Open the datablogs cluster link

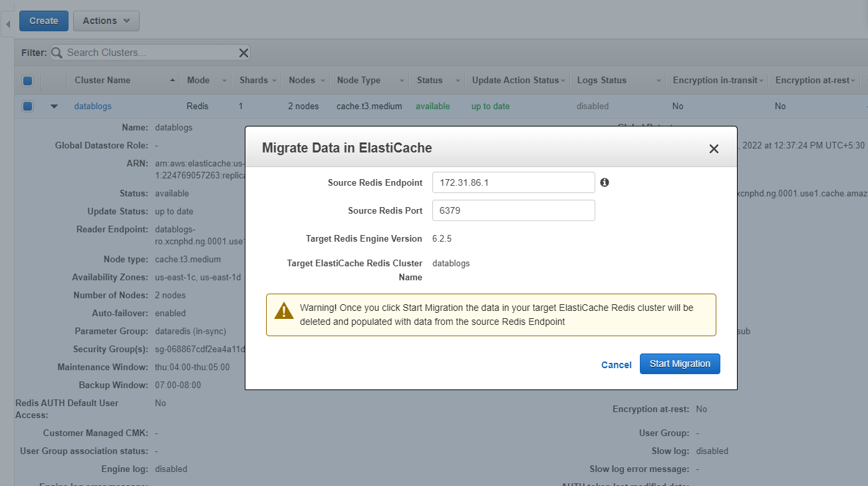(93, 106)
